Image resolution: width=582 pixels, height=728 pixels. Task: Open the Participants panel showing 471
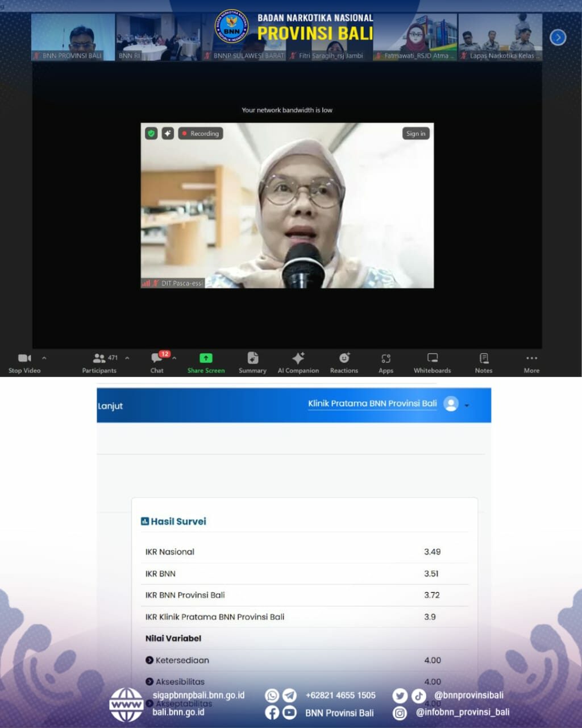point(99,363)
